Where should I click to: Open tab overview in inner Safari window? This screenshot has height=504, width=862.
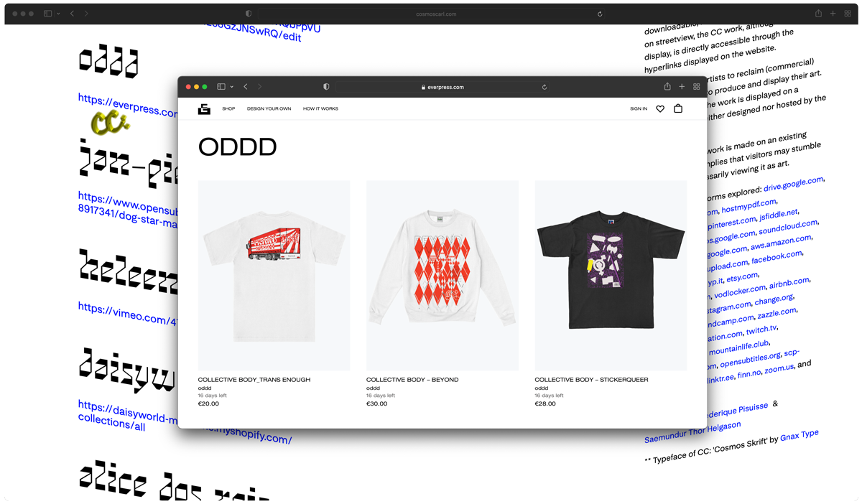pos(696,87)
